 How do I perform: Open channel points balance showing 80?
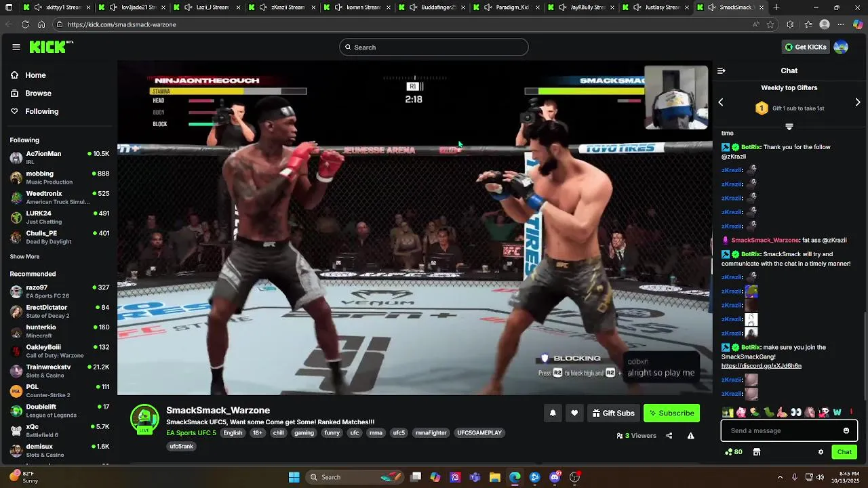[x=734, y=452]
